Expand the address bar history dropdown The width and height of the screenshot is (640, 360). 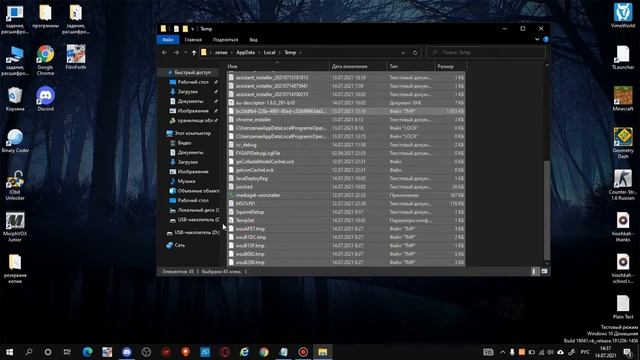pyautogui.click(x=403, y=52)
